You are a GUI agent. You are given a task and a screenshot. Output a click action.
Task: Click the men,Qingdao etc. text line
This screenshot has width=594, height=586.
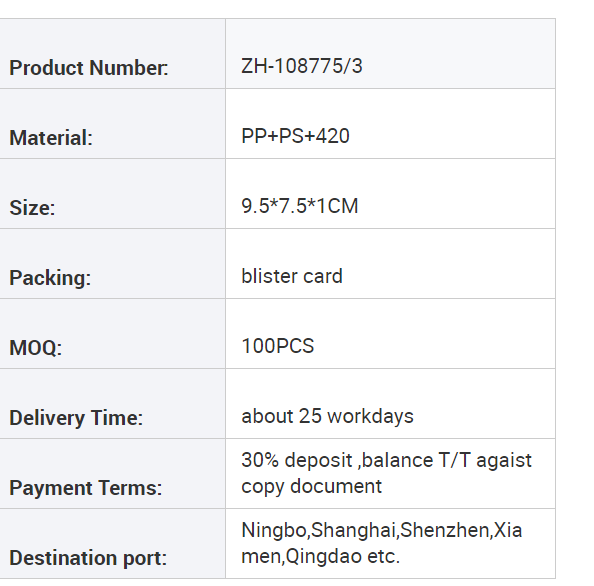coord(320,556)
